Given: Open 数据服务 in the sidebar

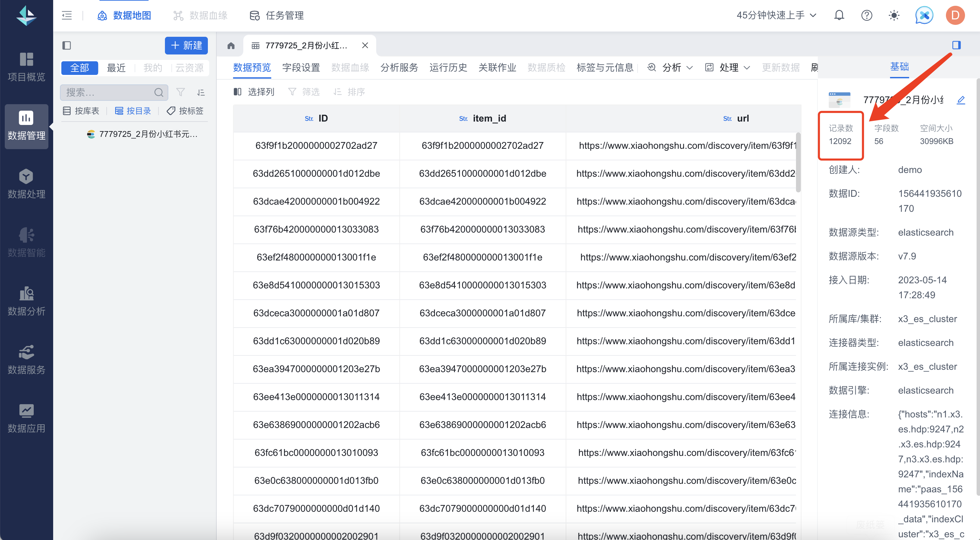Looking at the screenshot, I should pos(26,360).
